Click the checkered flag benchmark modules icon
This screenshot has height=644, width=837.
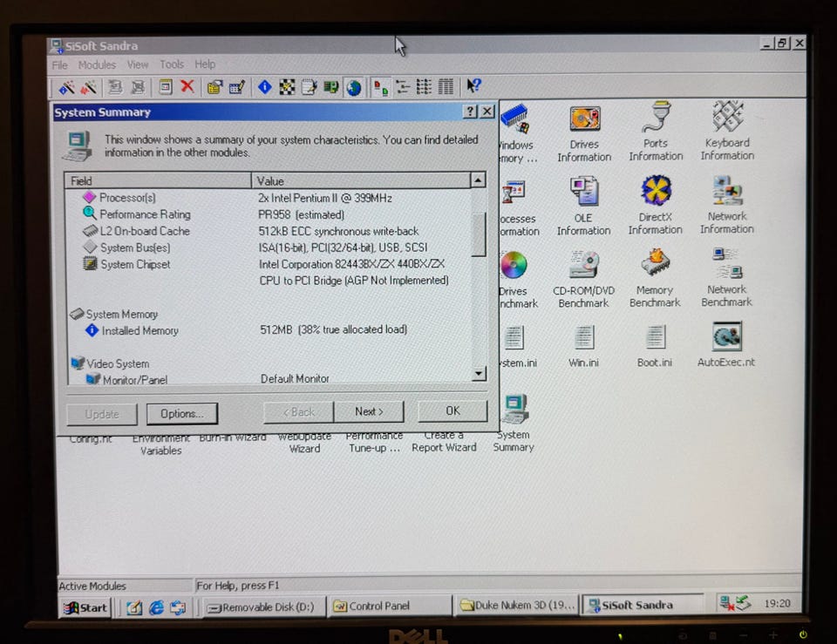coord(287,86)
